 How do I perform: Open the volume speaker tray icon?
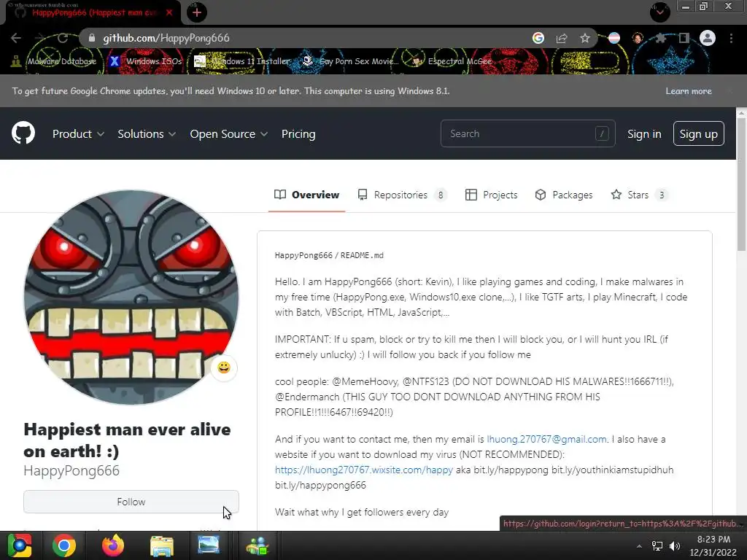(675, 545)
